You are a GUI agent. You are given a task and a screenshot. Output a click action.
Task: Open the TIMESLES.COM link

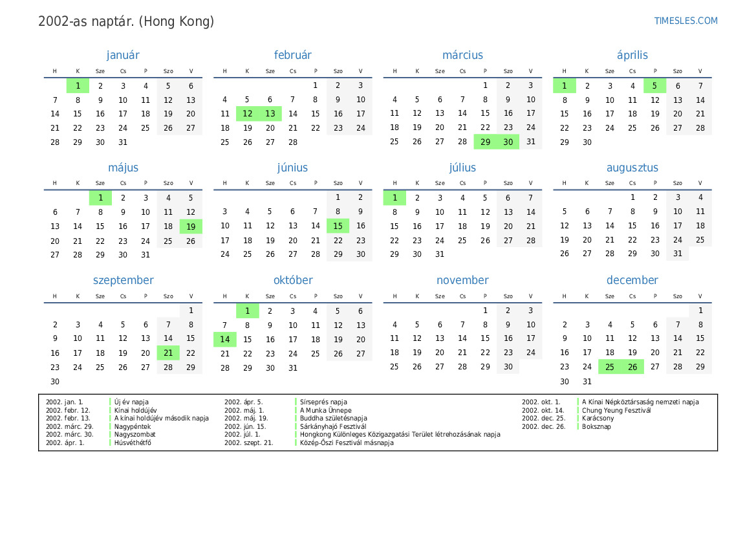(686, 21)
